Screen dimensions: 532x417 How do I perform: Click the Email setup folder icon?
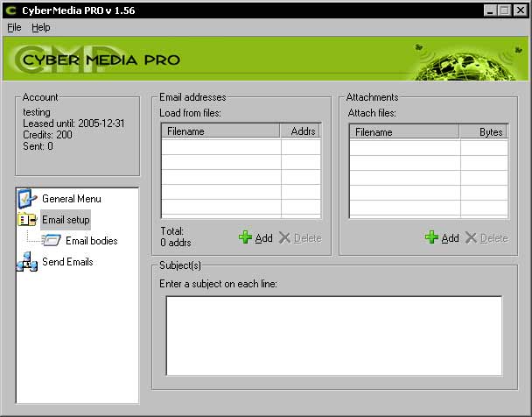coord(27,220)
